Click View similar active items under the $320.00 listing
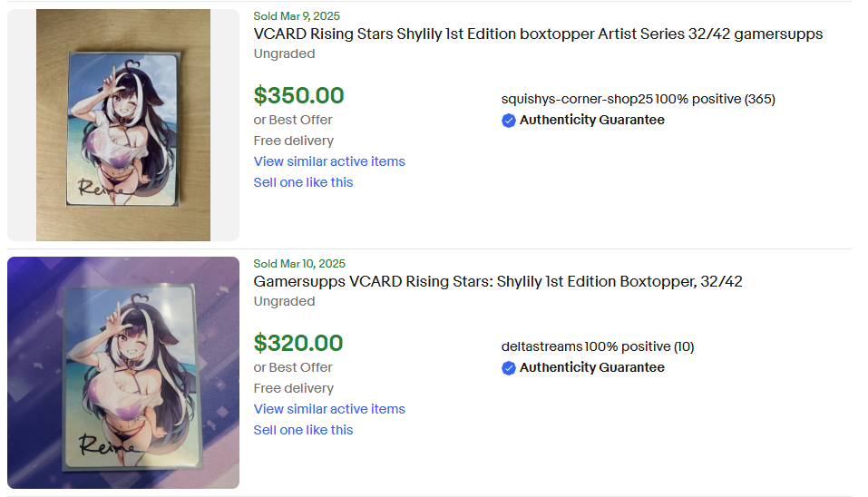 329,409
